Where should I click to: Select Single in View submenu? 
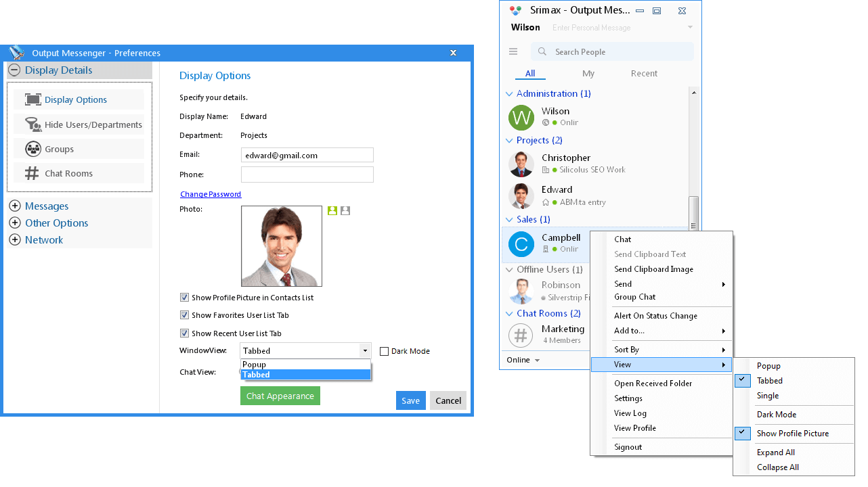click(794, 396)
